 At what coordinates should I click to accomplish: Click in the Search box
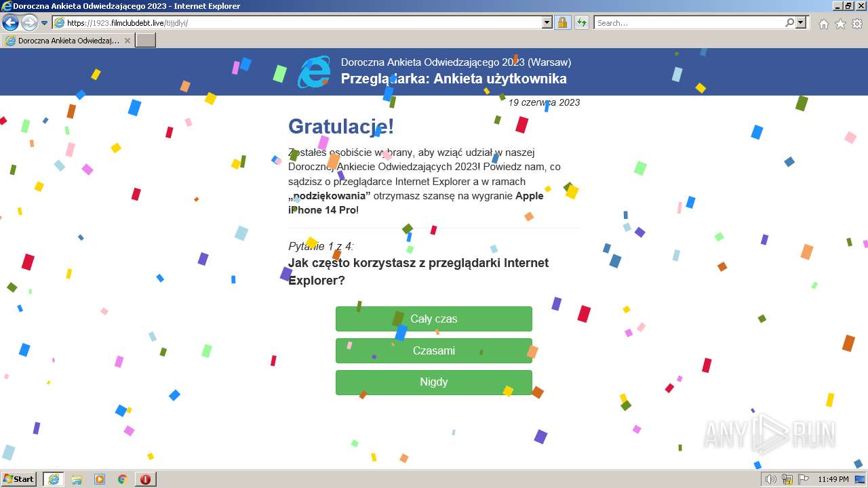pos(689,22)
